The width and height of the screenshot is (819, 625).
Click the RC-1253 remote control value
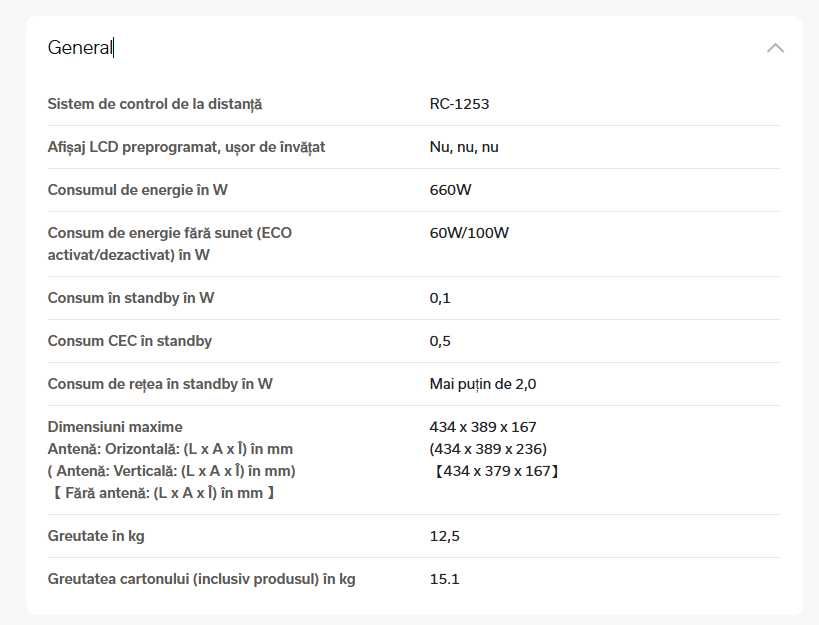pos(459,104)
